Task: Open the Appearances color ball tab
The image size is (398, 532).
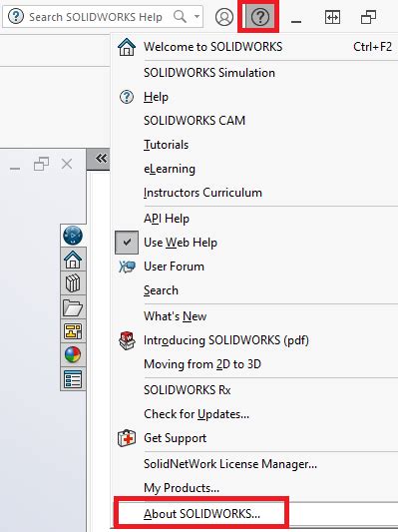Action: pyautogui.click(x=73, y=355)
